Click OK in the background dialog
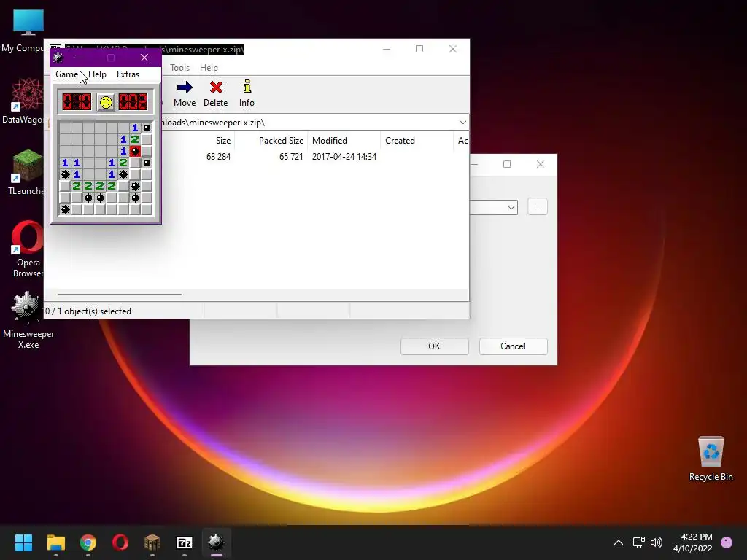This screenshot has width=747, height=560. point(435,346)
